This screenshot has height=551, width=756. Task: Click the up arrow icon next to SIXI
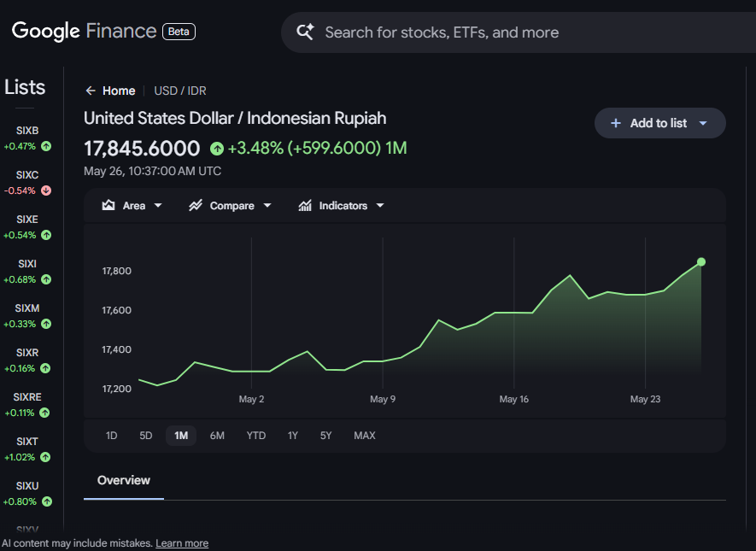click(x=46, y=279)
